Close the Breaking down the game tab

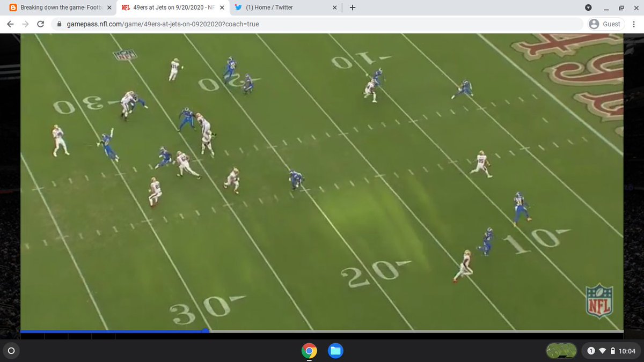coord(109,8)
